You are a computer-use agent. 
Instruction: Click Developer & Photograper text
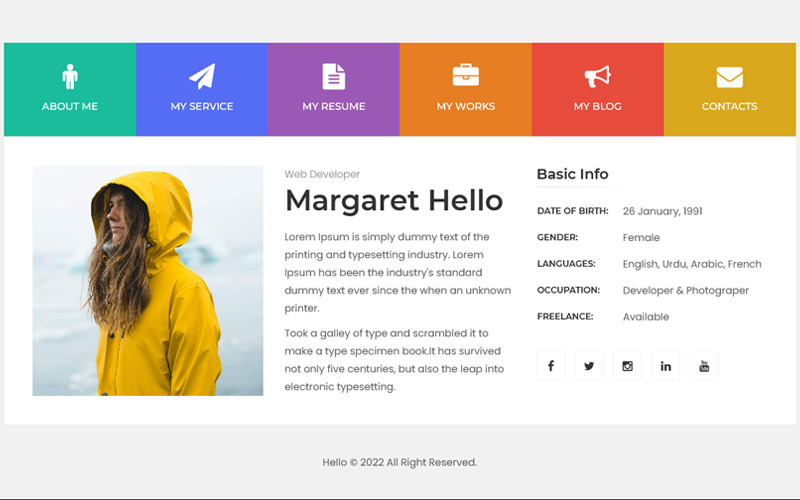[x=686, y=291]
